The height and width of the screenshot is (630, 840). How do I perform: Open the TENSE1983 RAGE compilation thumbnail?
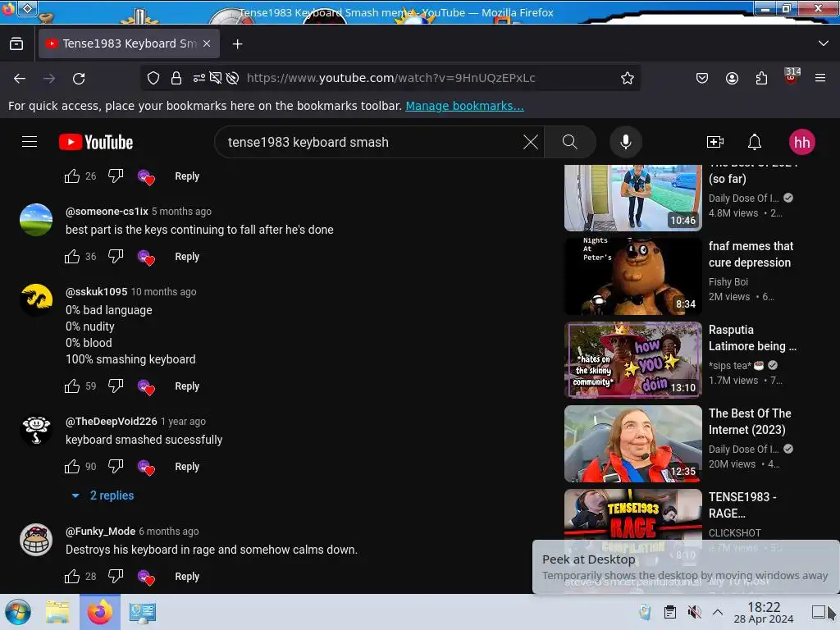[x=632, y=515]
